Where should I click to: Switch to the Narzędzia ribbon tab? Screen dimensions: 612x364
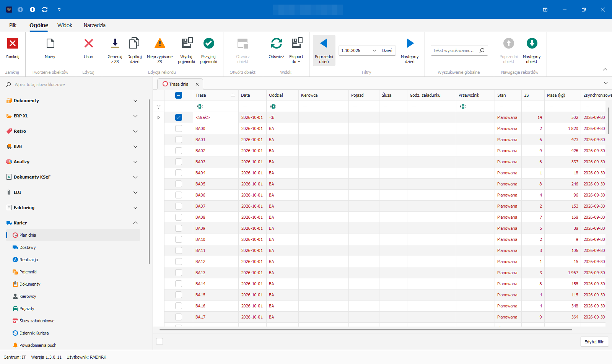(94, 25)
